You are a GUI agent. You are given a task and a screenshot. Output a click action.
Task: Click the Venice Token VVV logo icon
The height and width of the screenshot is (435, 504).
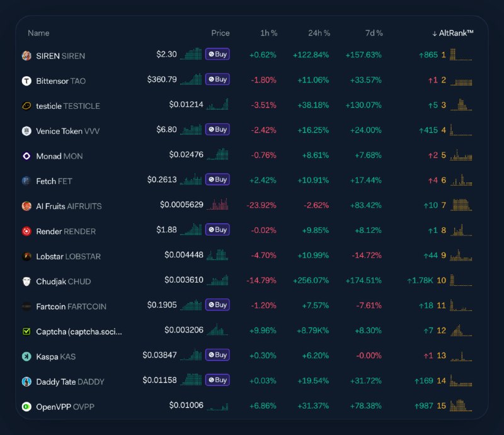pos(26,131)
